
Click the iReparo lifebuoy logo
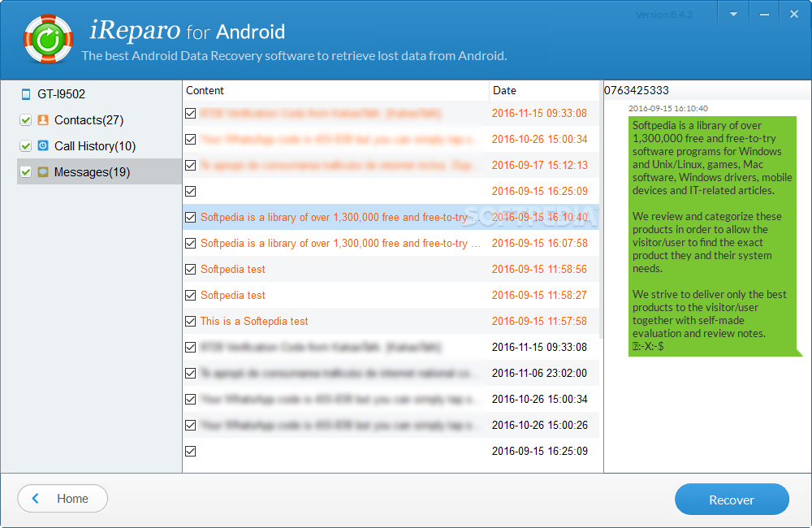pos(48,39)
